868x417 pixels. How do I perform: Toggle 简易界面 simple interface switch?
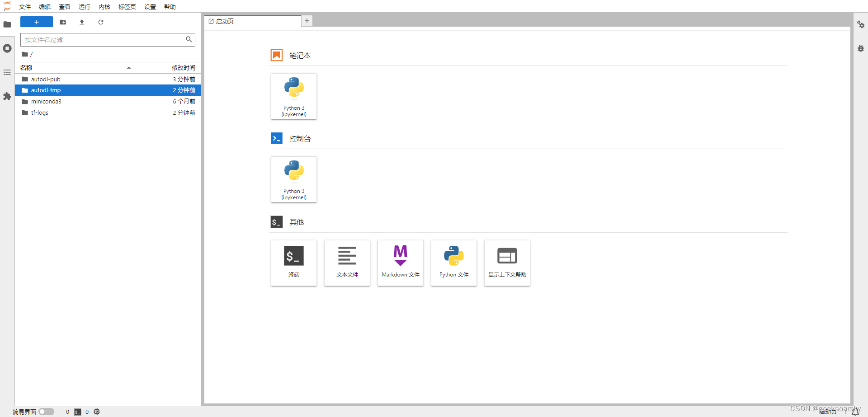[x=46, y=412]
